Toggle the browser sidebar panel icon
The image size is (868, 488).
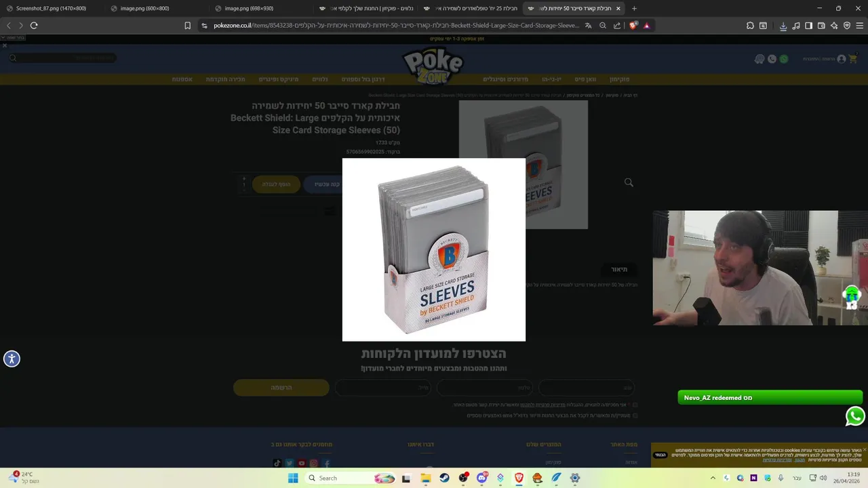(x=808, y=26)
